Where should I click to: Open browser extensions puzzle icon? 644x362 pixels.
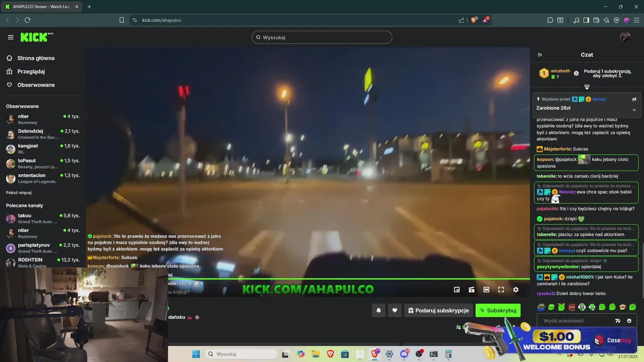click(x=550, y=20)
